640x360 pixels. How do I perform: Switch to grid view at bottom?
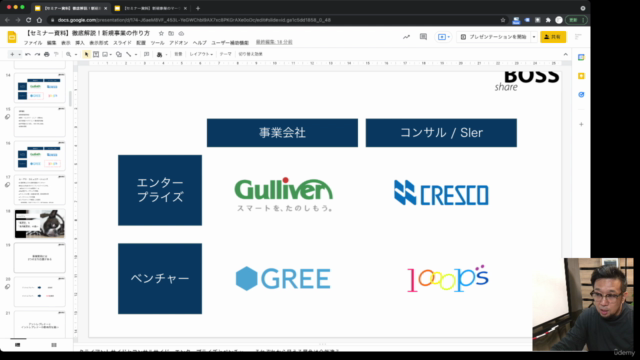54,345
